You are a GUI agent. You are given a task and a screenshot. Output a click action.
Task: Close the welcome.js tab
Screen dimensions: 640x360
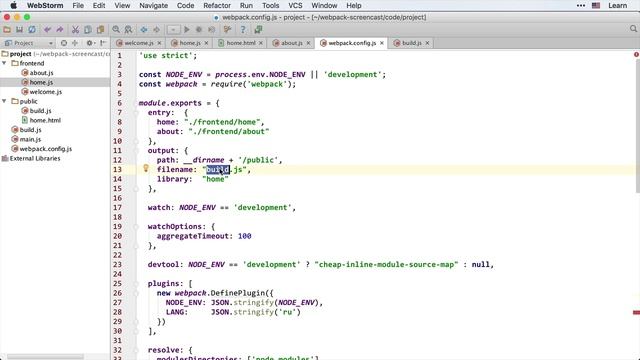[x=159, y=43]
